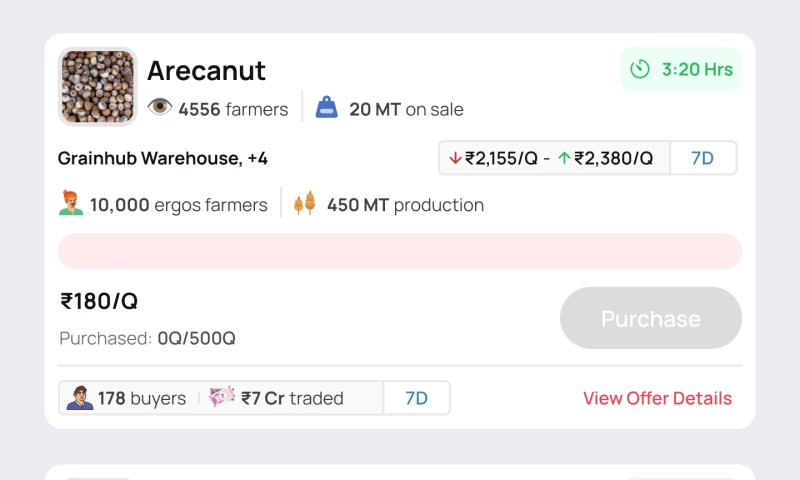Screen dimensions: 800x480
Task: Click the wheat icon beside 450 MT production
Action: (304, 205)
